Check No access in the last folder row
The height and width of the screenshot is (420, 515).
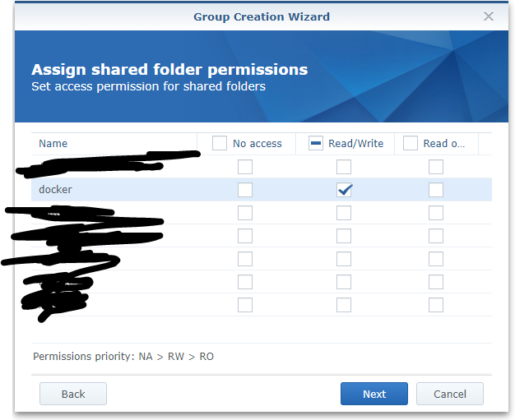click(x=245, y=305)
